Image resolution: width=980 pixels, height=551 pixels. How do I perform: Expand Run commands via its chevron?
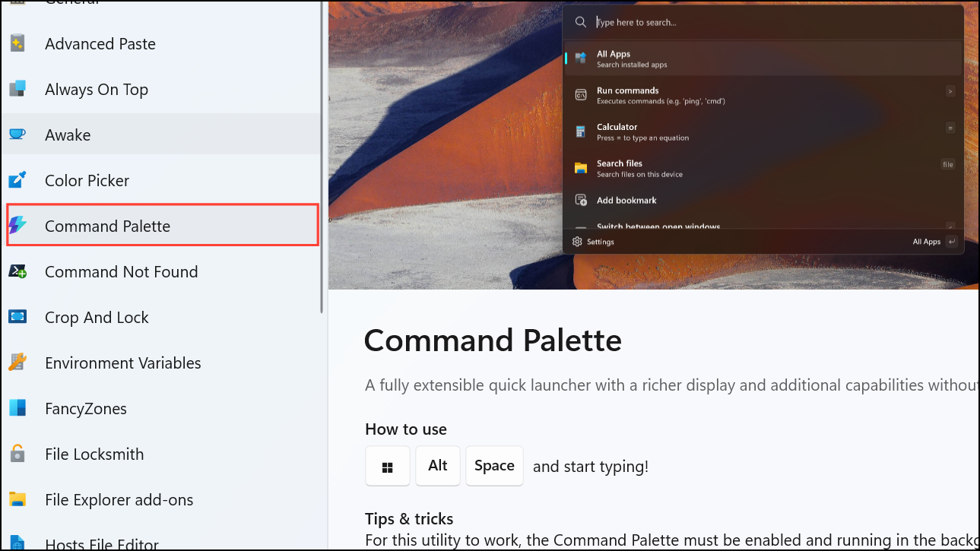[x=950, y=91]
